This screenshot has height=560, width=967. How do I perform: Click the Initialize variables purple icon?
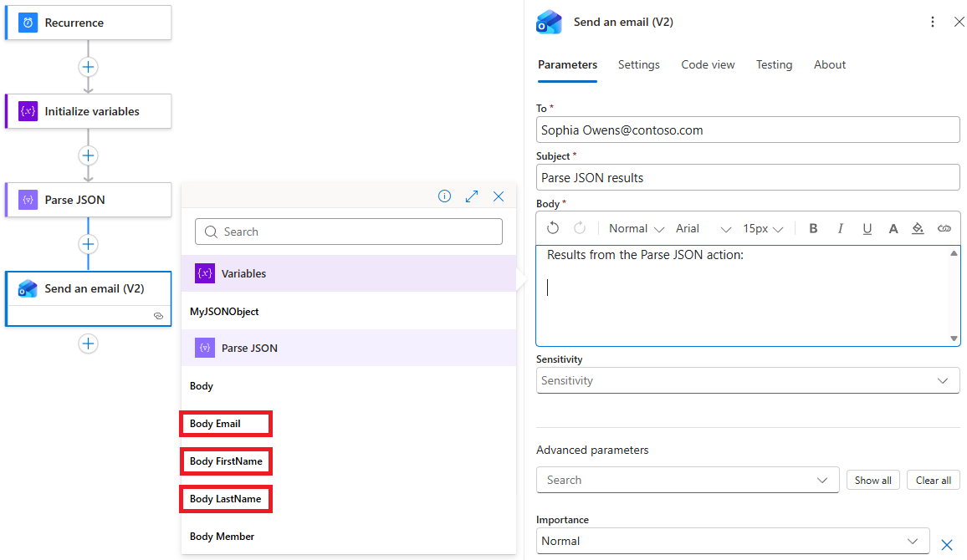pyautogui.click(x=28, y=111)
